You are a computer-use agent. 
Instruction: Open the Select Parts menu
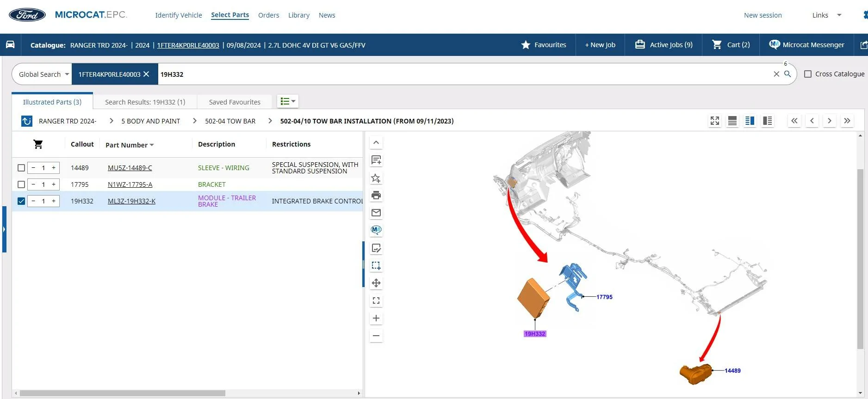(230, 15)
